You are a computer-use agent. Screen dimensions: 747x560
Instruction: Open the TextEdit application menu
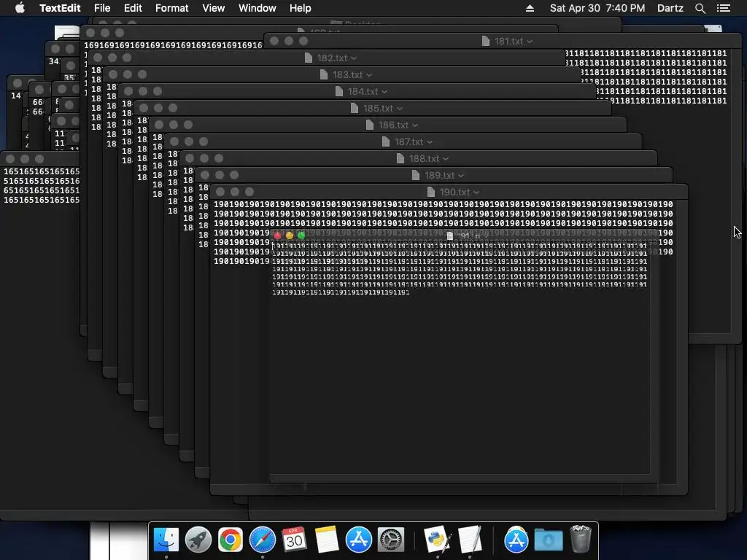[60, 8]
